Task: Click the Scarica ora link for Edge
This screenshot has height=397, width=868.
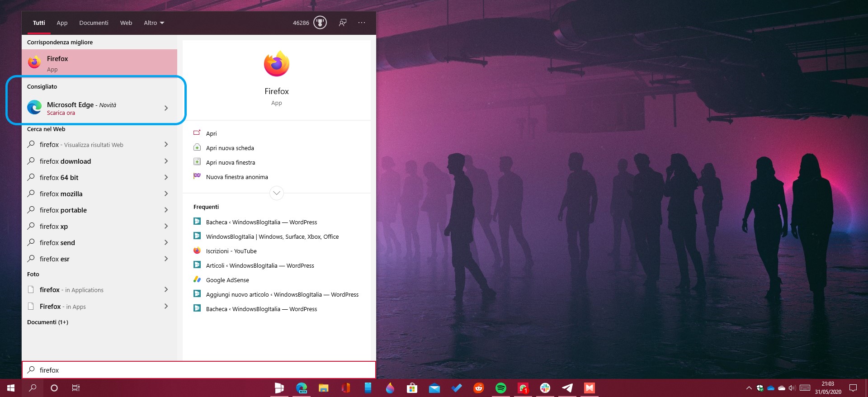Action: point(61,113)
